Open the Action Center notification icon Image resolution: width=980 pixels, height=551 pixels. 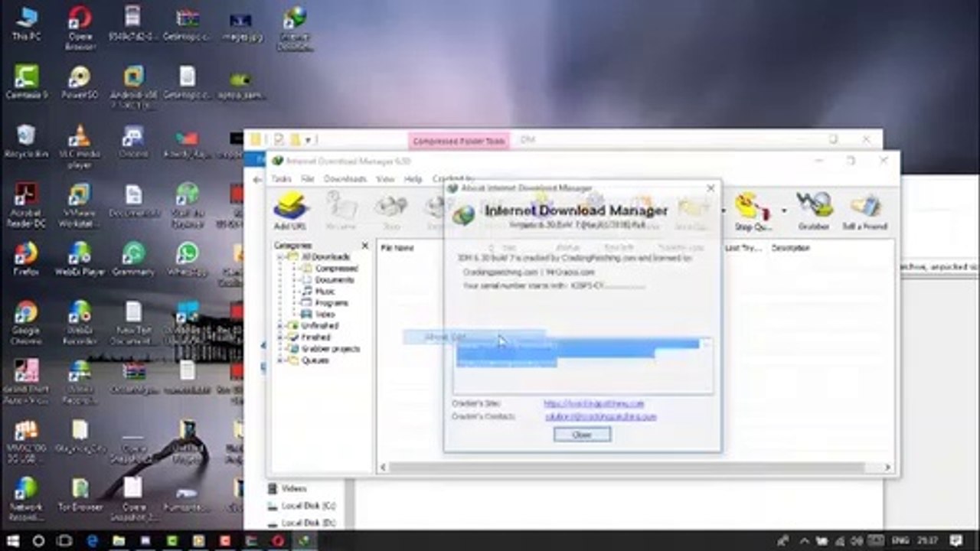(x=956, y=541)
